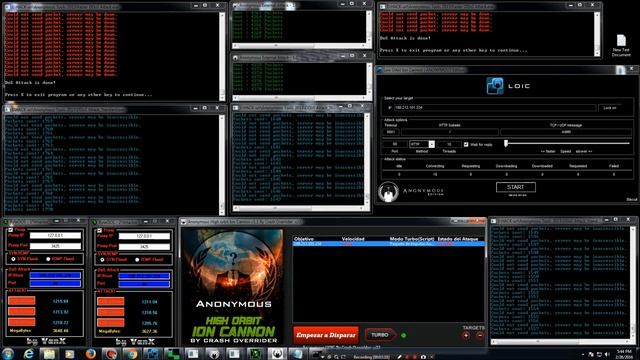640x360 pixels.
Task: Click the Objetivo column header in HOIC
Action: (304, 239)
